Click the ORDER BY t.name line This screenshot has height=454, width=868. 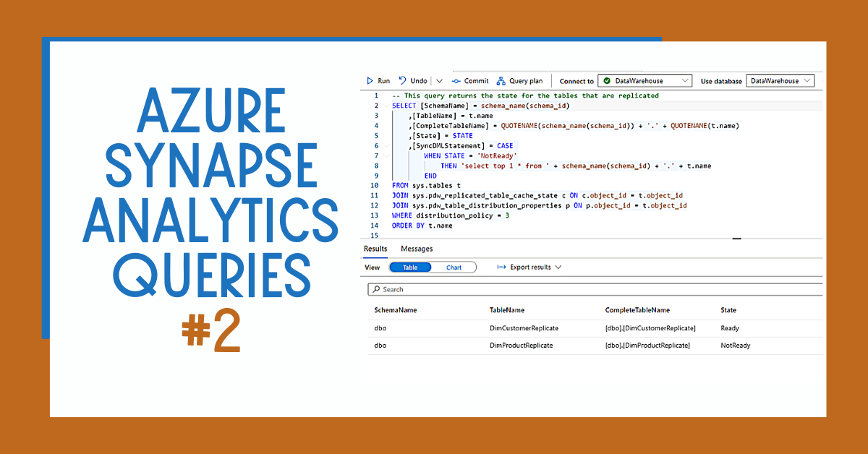coord(422,226)
